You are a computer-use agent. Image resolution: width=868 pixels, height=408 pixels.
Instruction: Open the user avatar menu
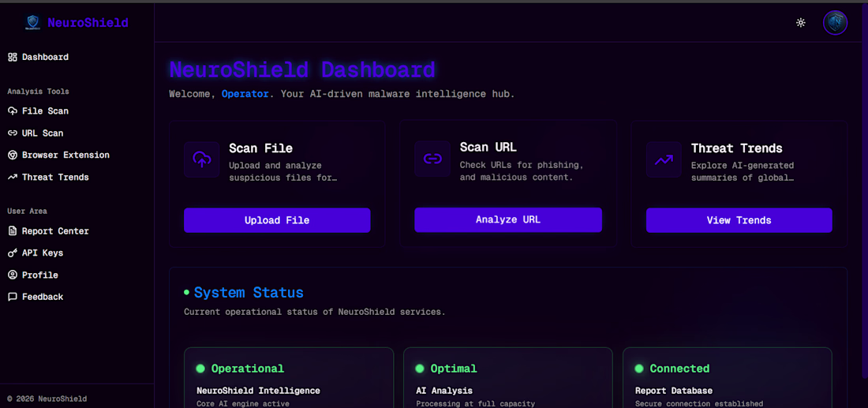[836, 23]
